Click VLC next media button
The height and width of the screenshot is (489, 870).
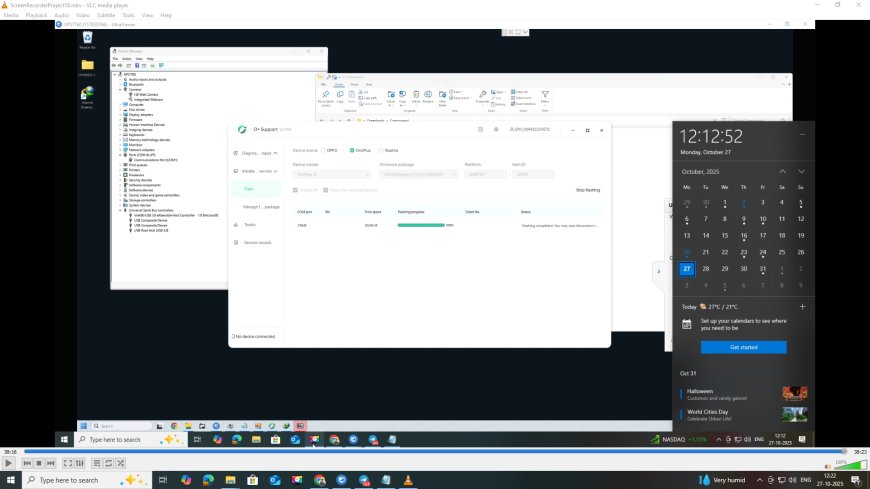click(x=50, y=463)
